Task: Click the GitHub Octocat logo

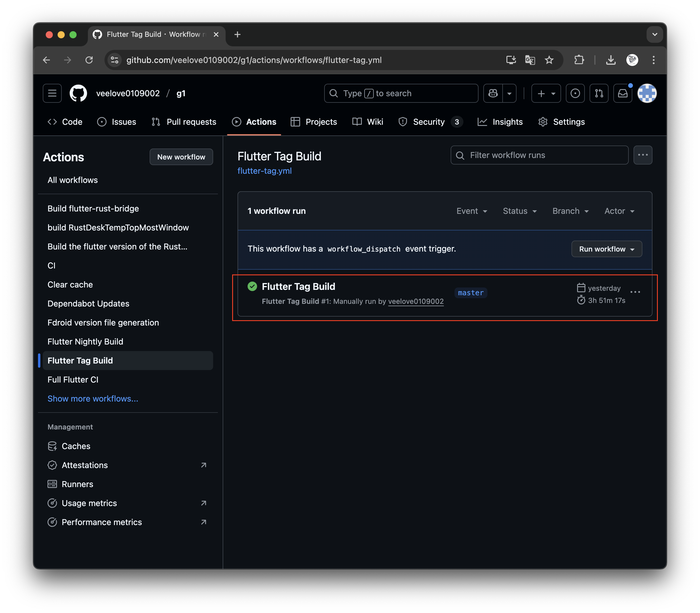Action: (78, 93)
